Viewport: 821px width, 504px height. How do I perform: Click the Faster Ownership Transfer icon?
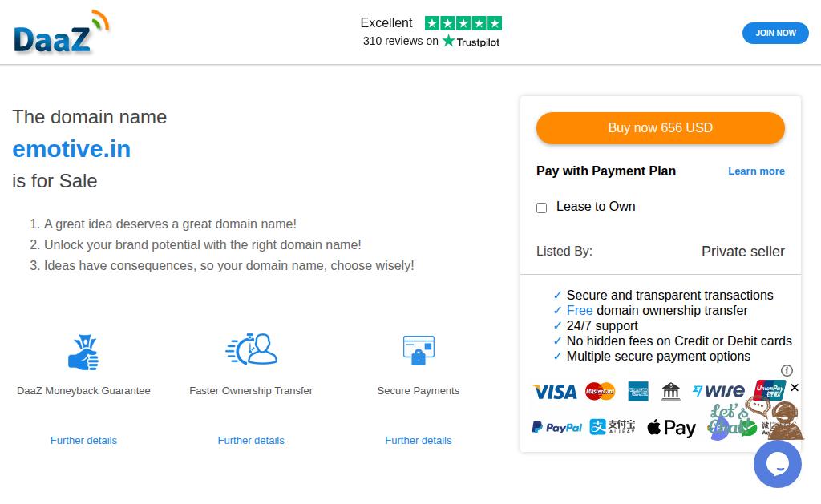click(251, 349)
